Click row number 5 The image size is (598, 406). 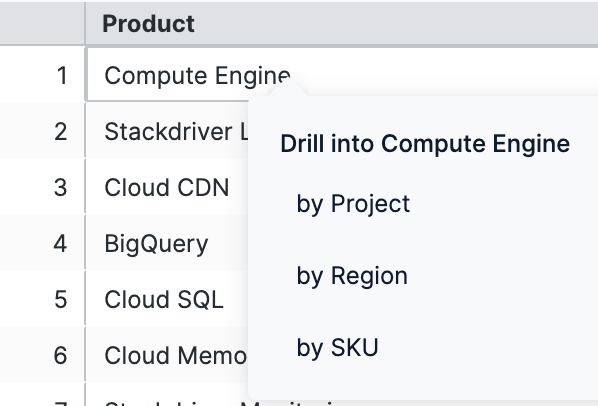pyautogui.click(x=61, y=300)
